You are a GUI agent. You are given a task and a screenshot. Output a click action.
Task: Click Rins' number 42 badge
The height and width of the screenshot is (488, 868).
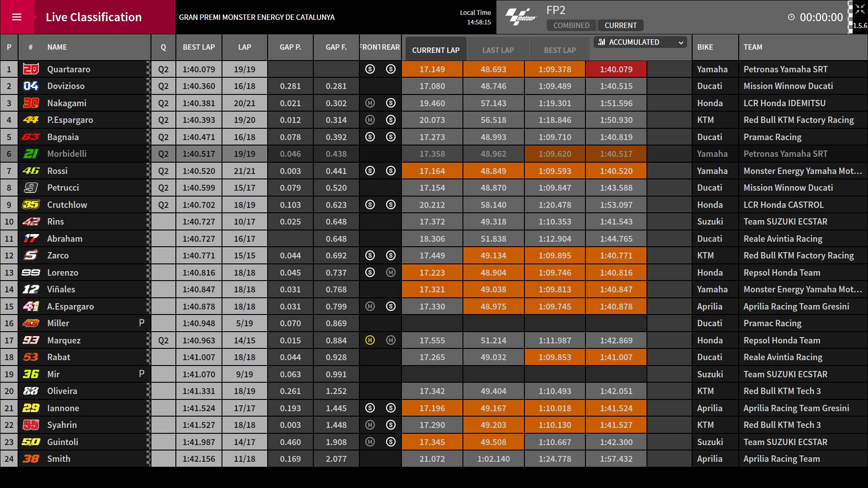coord(31,221)
